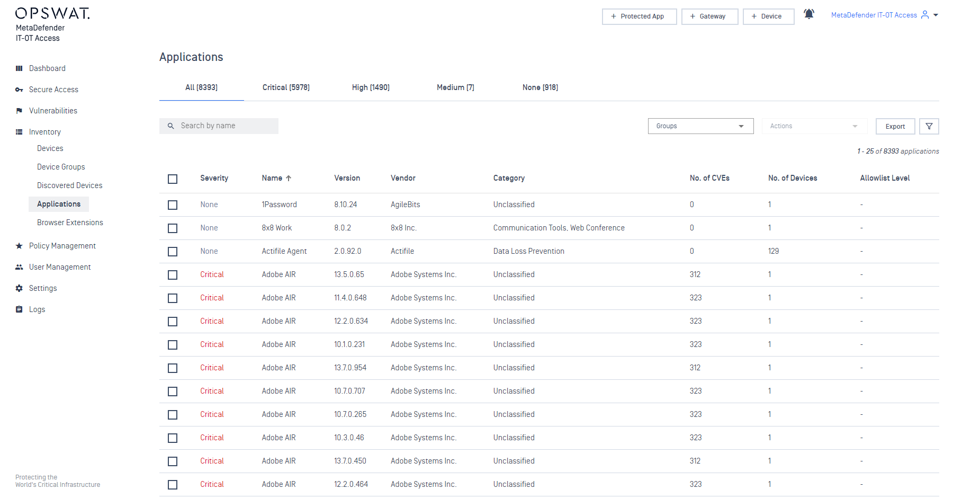Sort by No. of Devices column header

pyautogui.click(x=793, y=178)
